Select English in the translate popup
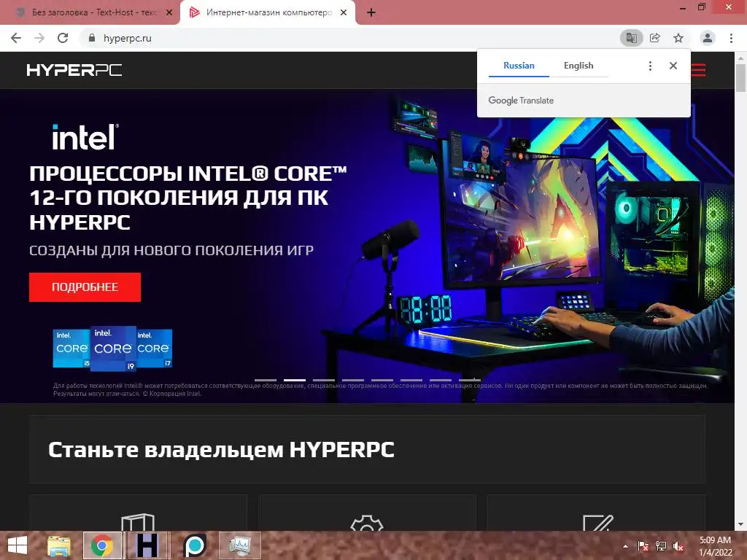The height and width of the screenshot is (560, 747). pyautogui.click(x=578, y=66)
